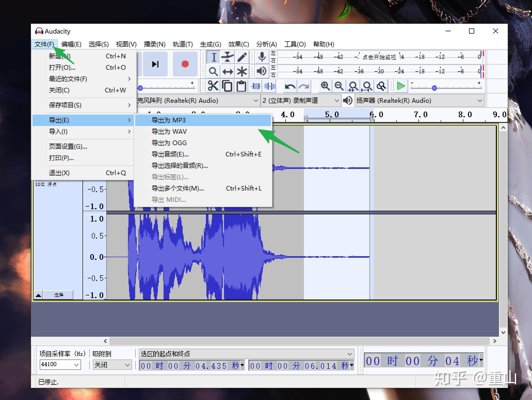
Task: Pick the Time Shift tool
Action: coord(228,72)
